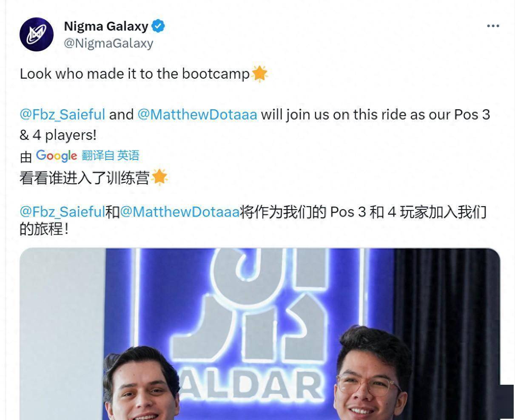
Task: Open the @NigmaGalaxy handle link
Action: coord(108,43)
